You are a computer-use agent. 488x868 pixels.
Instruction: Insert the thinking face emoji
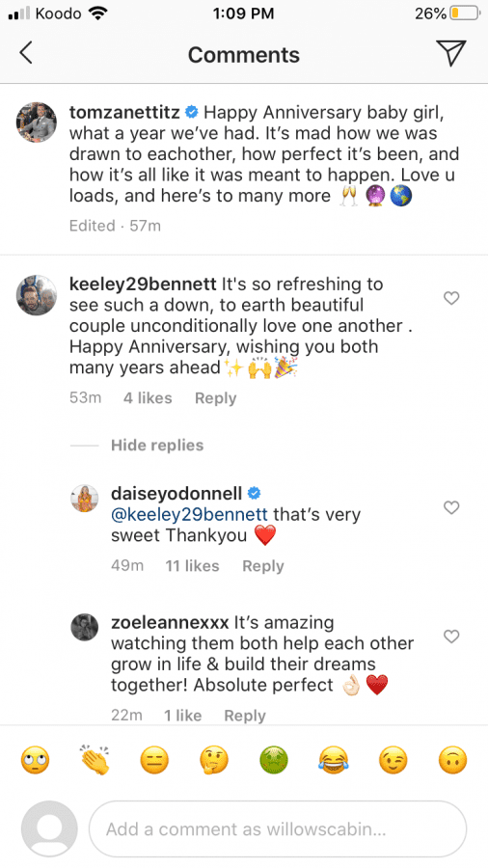[x=214, y=760]
